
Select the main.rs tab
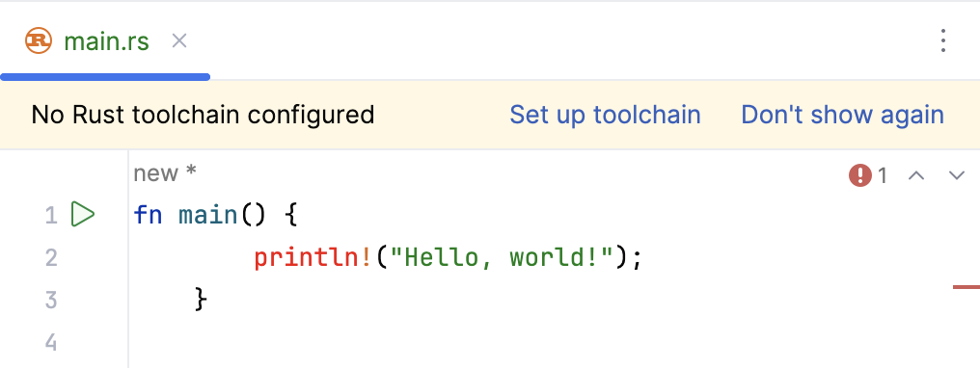[x=106, y=41]
